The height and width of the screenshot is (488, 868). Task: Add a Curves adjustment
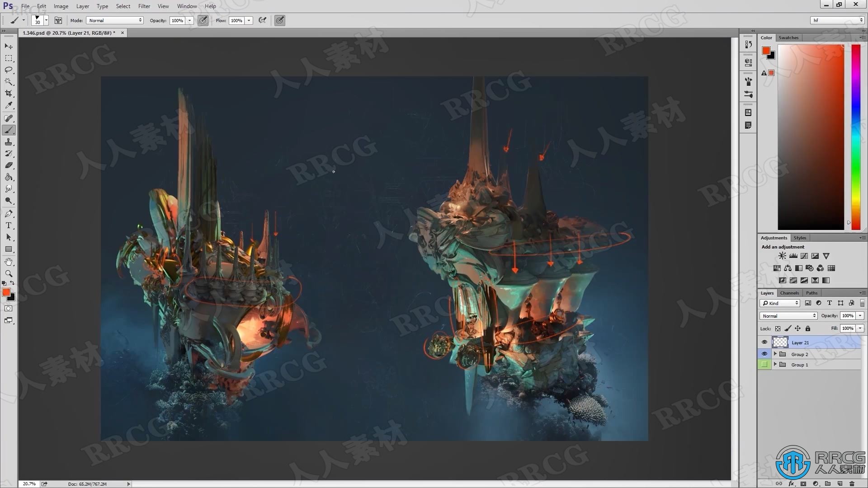804,256
